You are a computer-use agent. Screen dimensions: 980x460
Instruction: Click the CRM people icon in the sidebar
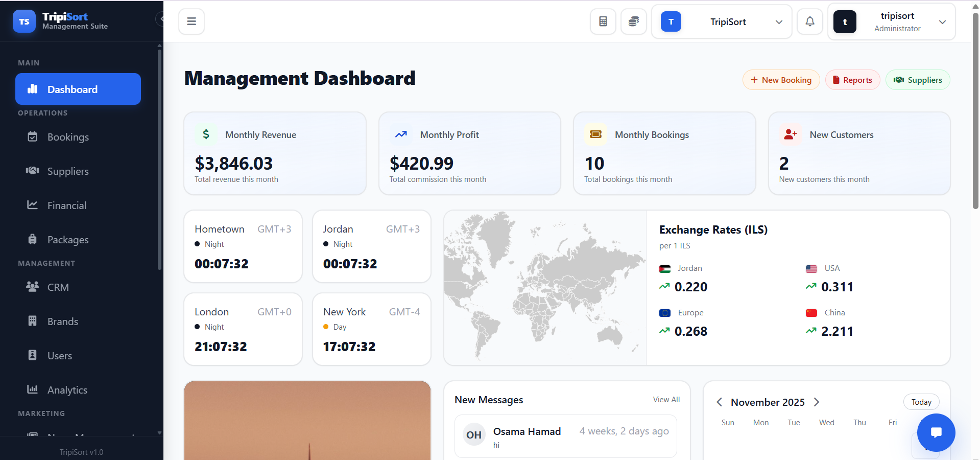click(32, 287)
